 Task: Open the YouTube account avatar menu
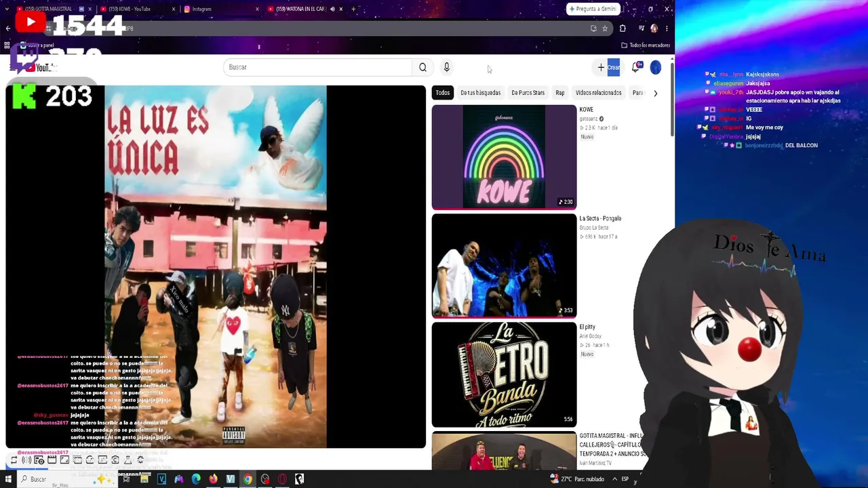point(656,67)
